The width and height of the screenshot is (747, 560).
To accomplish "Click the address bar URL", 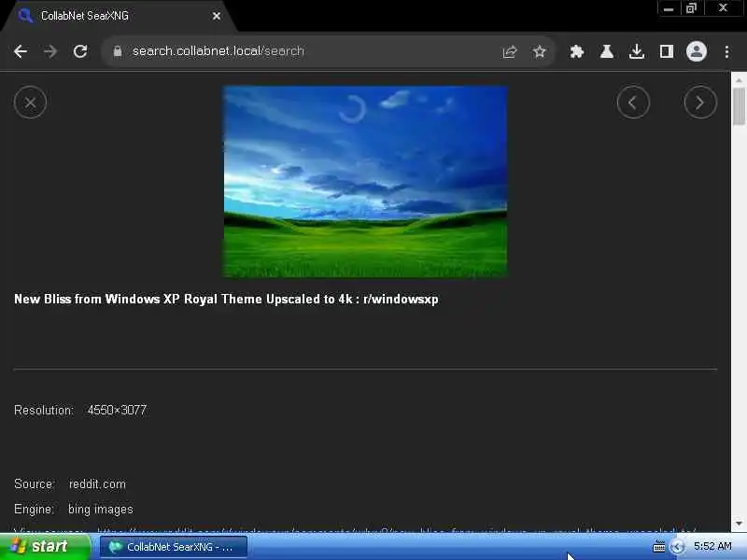I will point(218,51).
